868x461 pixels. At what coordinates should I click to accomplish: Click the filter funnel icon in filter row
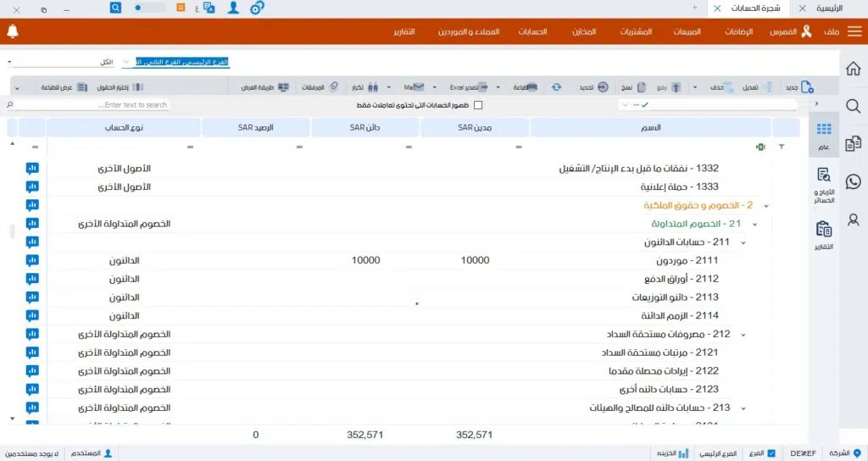781,147
